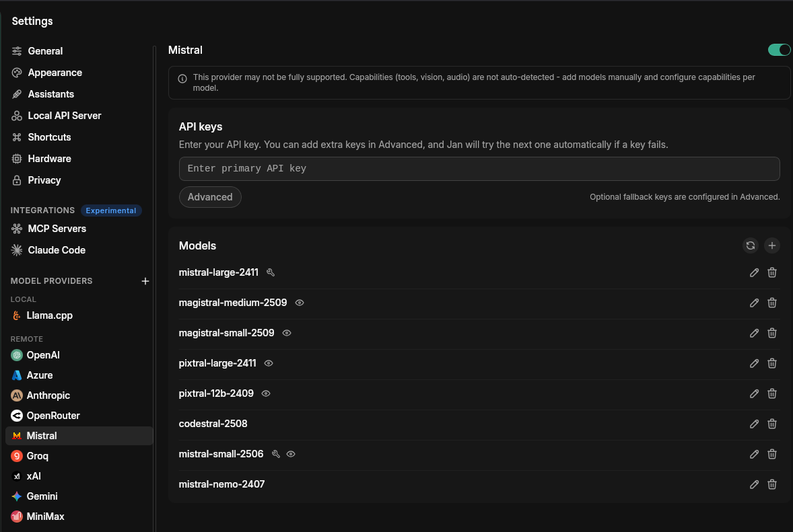The height and width of the screenshot is (532, 793).
Task: Edit the magistral-medium-2509 model
Action: pyautogui.click(x=754, y=303)
